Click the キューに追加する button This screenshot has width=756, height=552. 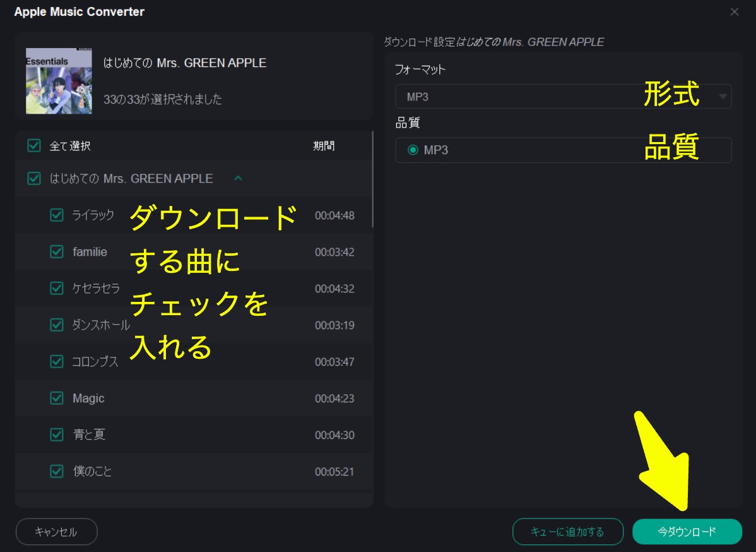click(567, 532)
